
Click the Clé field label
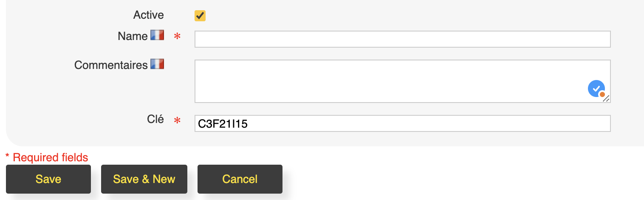[x=155, y=120]
